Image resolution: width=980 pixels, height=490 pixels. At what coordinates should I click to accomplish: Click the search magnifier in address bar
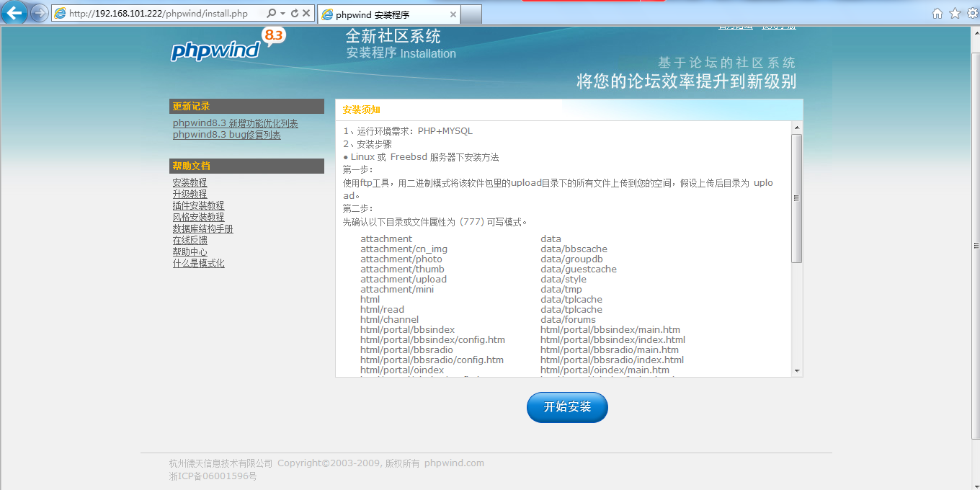coord(272,14)
